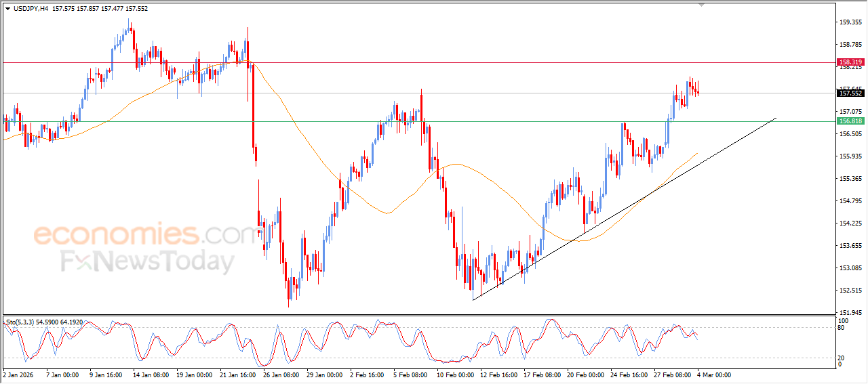Click the grey chart shift triangle marker
The width and height of the screenshot is (868, 384).
tap(702, 5)
